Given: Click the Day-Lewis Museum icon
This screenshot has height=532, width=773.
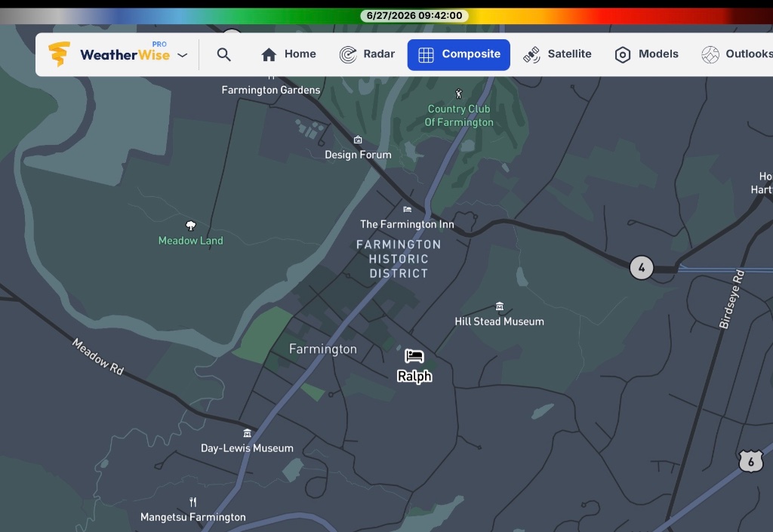Looking at the screenshot, I should coord(247,433).
